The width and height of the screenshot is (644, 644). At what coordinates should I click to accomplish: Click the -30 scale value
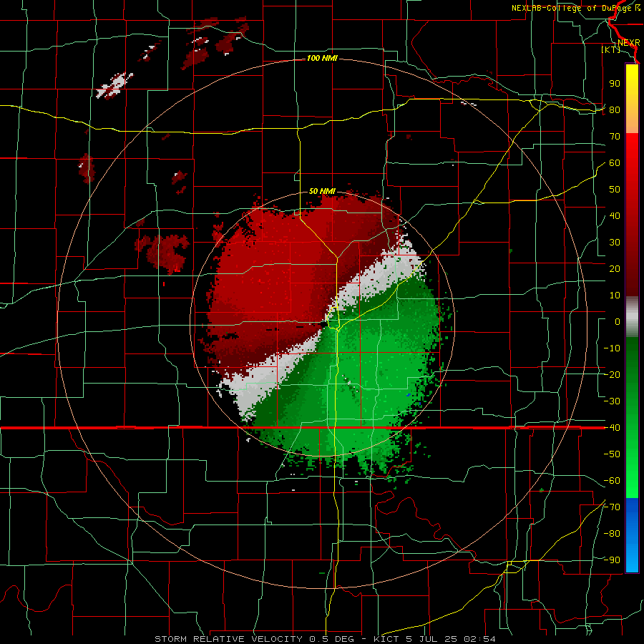612,401
